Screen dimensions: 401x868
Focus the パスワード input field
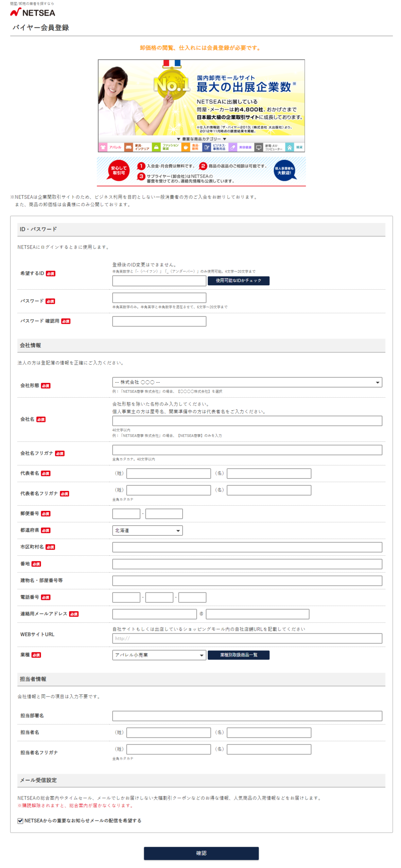click(x=159, y=298)
